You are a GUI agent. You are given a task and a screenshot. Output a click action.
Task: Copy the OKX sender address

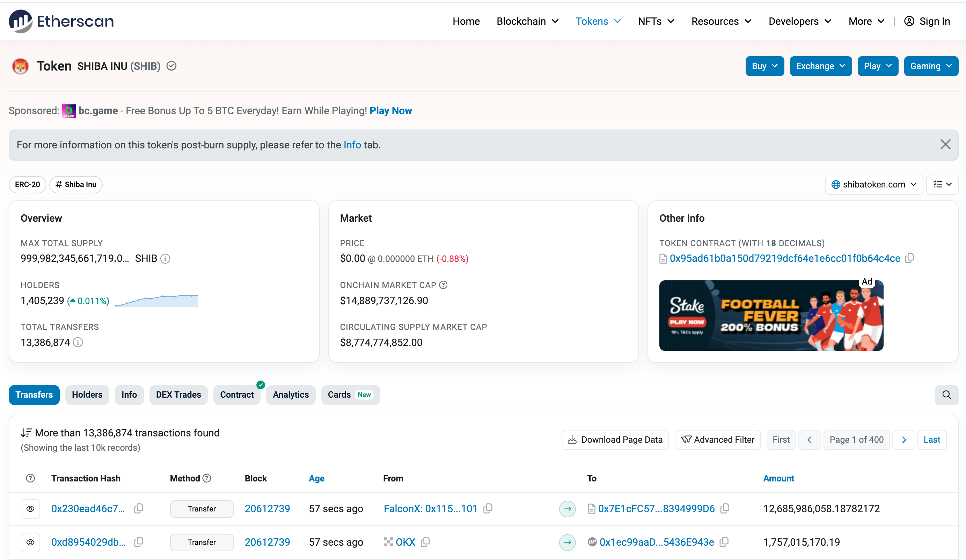[425, 542]
